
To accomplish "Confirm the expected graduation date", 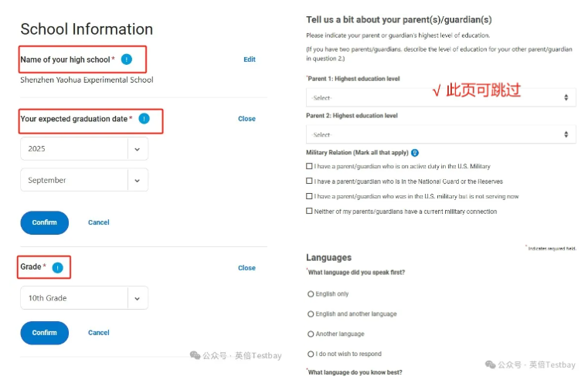I will (44, 222).
